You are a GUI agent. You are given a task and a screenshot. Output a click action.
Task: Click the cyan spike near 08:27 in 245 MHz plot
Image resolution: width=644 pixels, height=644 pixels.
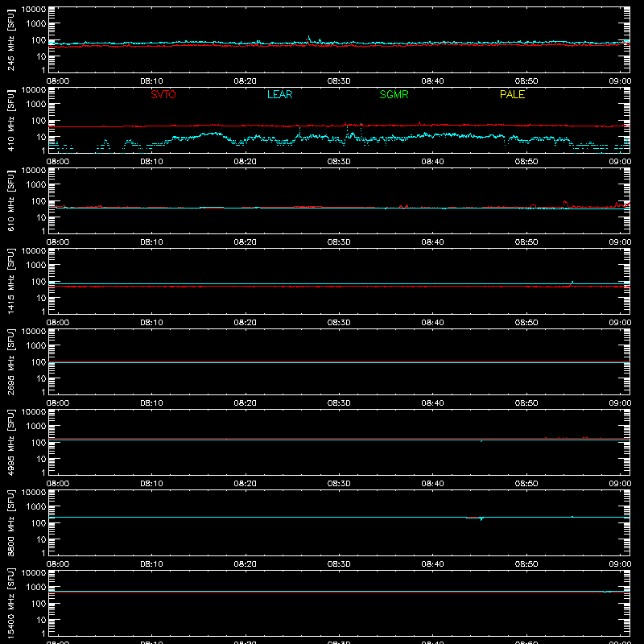pos(309,39)
